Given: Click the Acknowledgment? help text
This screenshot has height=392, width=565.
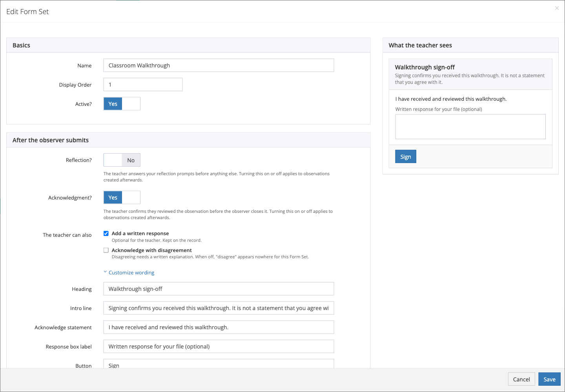Looking at the screenshot, I should coord(218,214).
